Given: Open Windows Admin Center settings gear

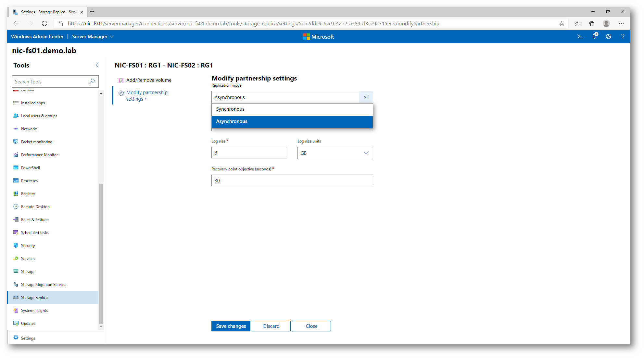Looking at the screenshot, I should [609, 36].
